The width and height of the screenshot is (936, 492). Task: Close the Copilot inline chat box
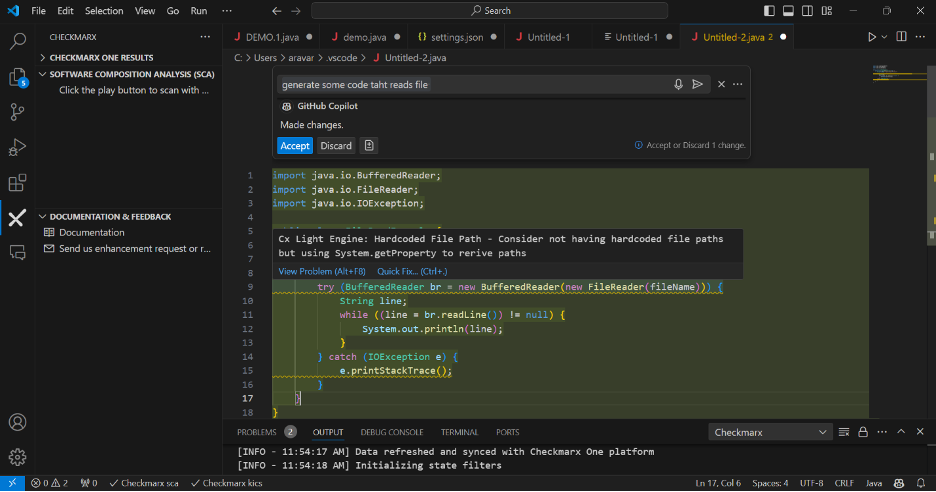click(x=721, y=85)
